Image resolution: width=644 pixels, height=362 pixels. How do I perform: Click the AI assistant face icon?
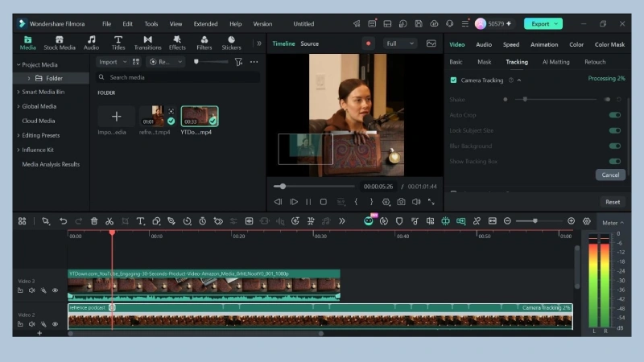[369, 221]
